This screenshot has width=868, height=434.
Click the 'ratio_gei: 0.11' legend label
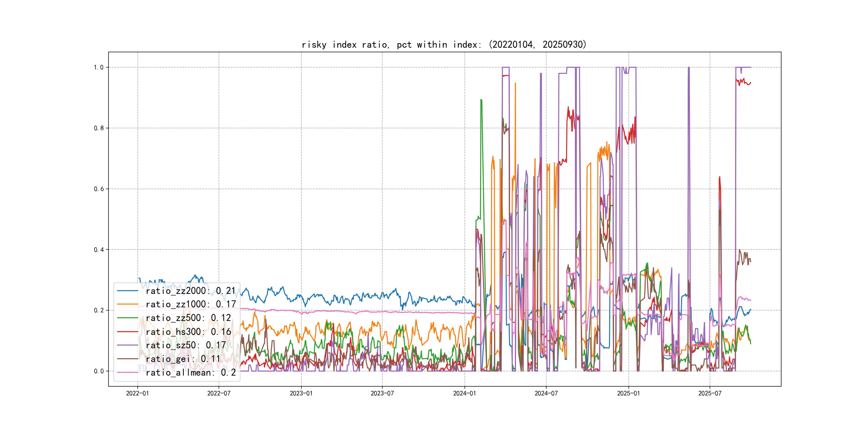[183, 359]
